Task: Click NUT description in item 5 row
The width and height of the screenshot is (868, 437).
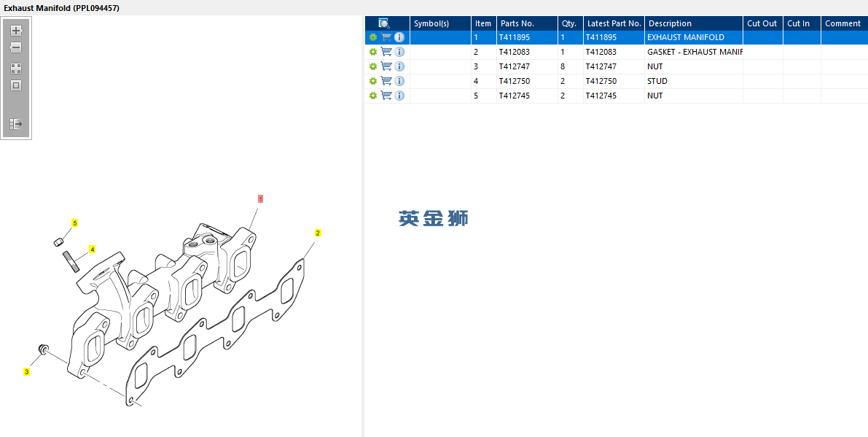Action: pyautogui.click(x=694, y=96)
